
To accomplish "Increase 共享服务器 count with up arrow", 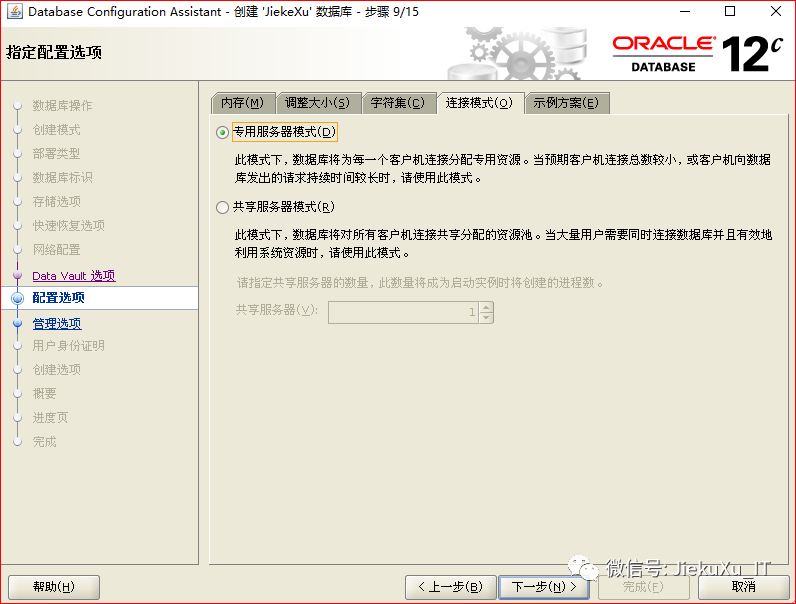I will [486, 307].
